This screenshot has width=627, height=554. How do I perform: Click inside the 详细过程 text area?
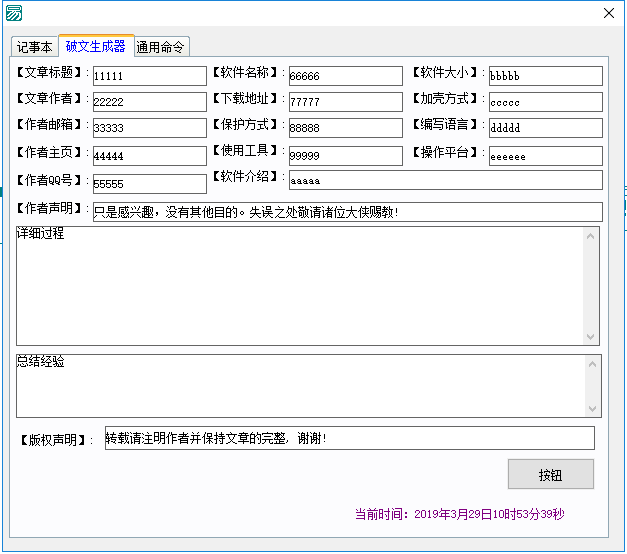[300, 286]
